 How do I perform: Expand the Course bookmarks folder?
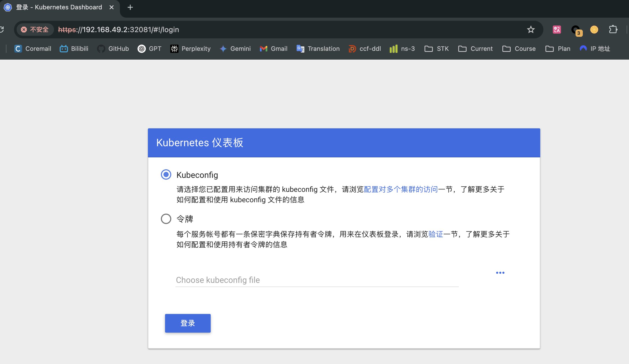tap(519, 48)
